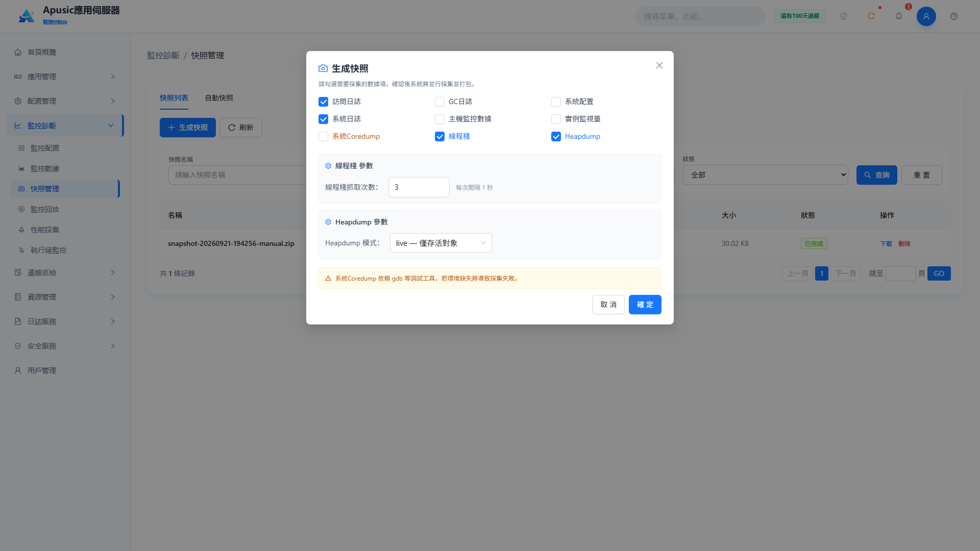The image size is (980, 551).
Task: Click the 資源管理 sidebar icon
Action: click(x=18, y=297)
